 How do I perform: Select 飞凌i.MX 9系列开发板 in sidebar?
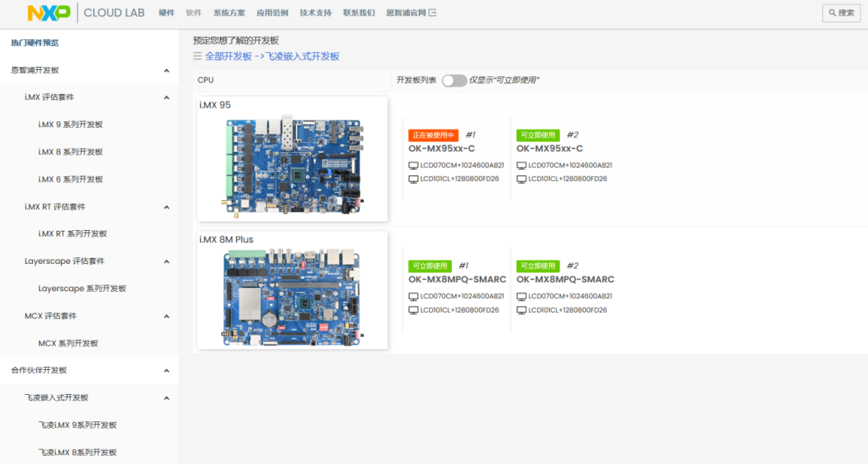[x=77, y=425]
